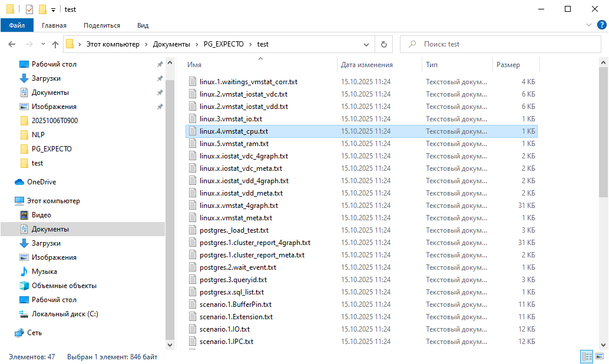
Task: Click the file list scroll-down arrow
Action: tap(603, 344)
